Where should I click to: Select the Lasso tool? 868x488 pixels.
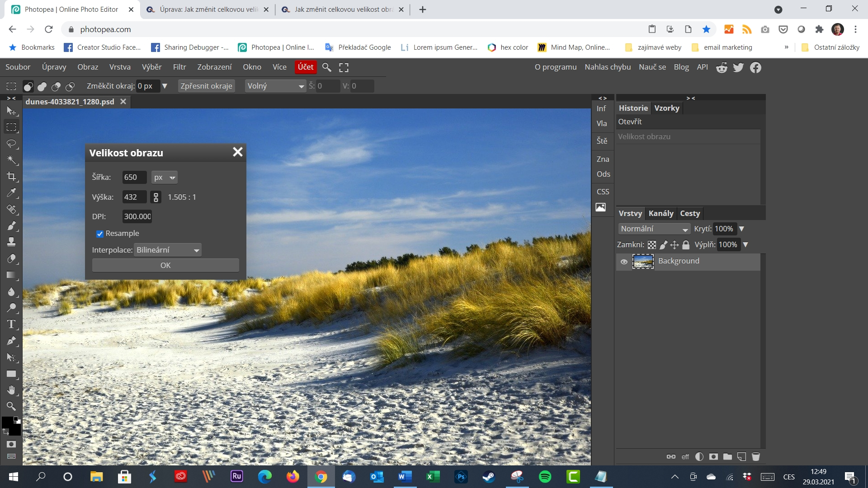coord(11,144)
